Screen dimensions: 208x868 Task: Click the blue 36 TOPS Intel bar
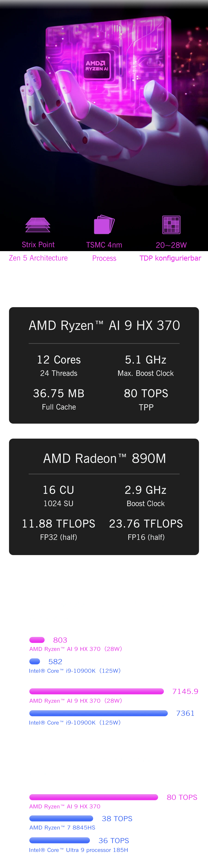coord(59,840)
